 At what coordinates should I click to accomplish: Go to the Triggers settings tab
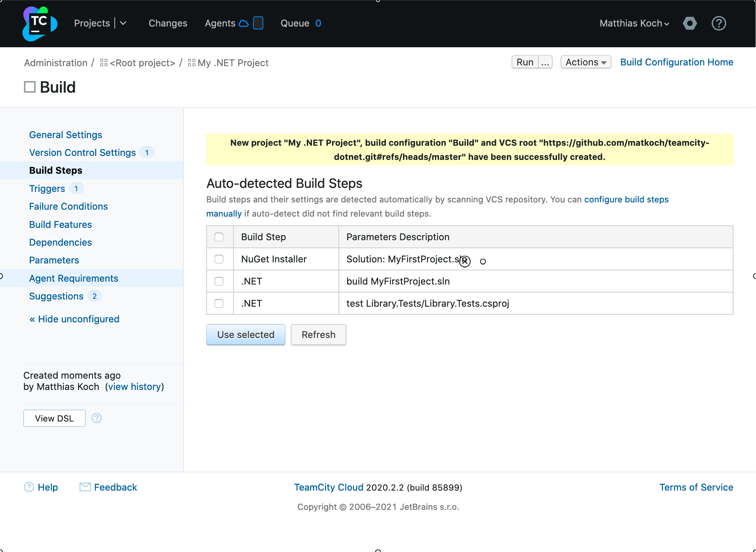pyautogui.click(x=47, y=189)
